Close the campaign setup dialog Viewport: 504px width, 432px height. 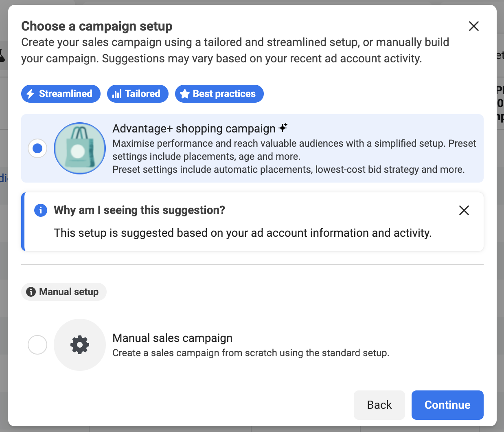(x=473, y=26)
